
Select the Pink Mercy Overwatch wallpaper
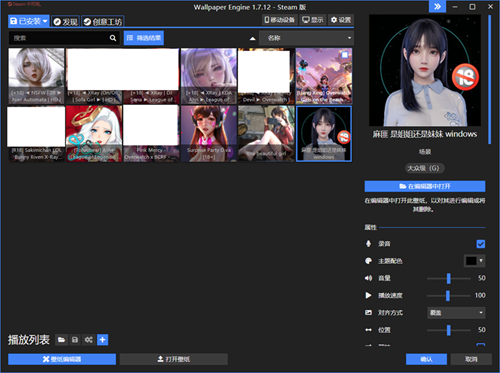pyautogui.click(x=151, y=134)
